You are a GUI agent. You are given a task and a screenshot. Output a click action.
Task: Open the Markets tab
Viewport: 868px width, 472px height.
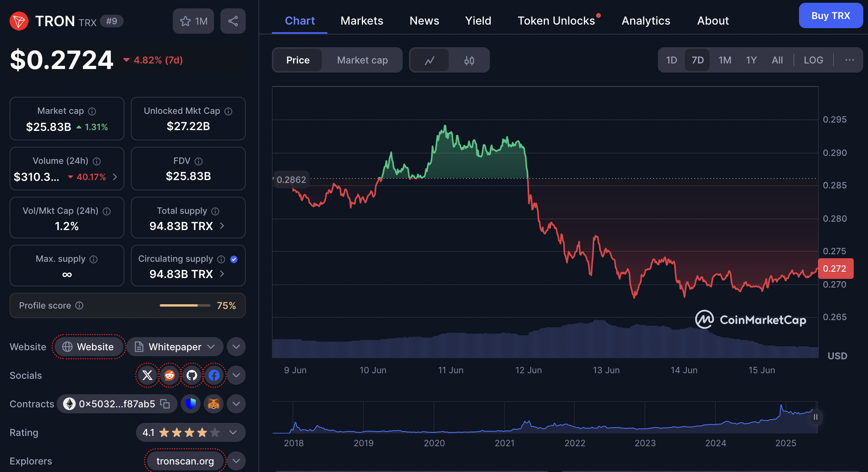[x=361, y=21]
